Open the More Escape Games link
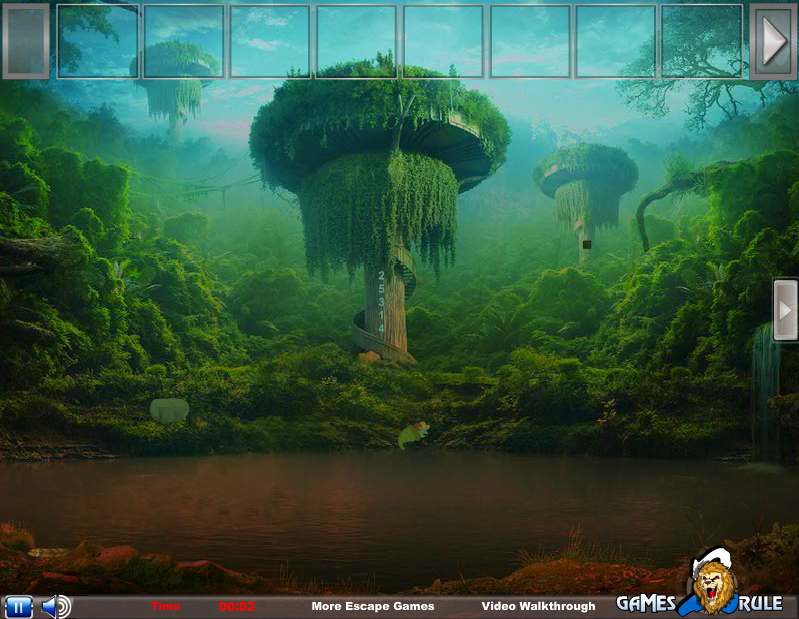 tap(372, 606)
